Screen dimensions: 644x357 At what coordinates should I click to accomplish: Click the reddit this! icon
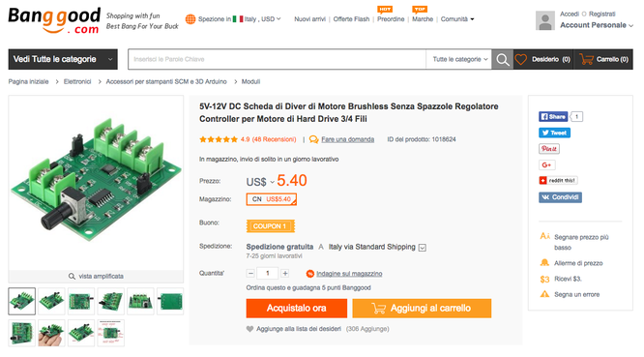[558, 180]
